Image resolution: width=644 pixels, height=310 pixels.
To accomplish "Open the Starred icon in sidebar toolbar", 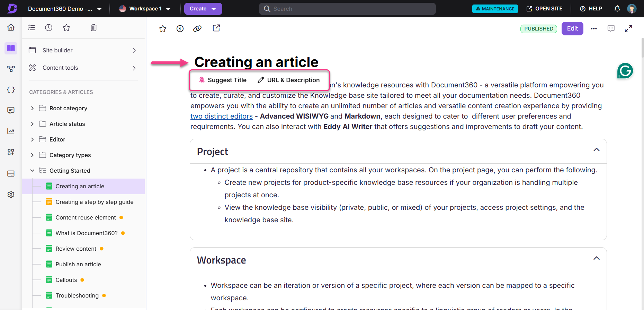I will pyautogui.click(x=66, y=27).
